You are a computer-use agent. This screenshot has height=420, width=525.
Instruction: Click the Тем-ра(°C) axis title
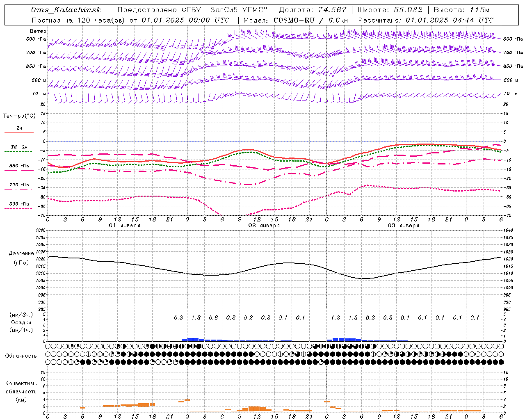(19, 116)
